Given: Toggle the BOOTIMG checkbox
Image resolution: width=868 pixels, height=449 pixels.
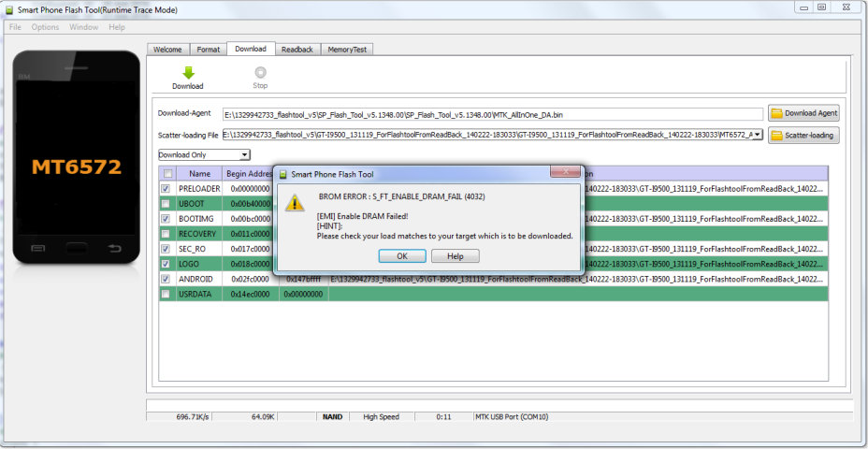Looking at the screenshot, I should click(x=166, y=219).
